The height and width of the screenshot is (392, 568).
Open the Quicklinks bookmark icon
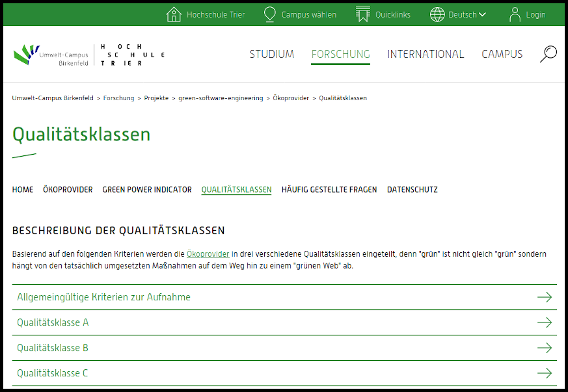click(x=363, y=14)
